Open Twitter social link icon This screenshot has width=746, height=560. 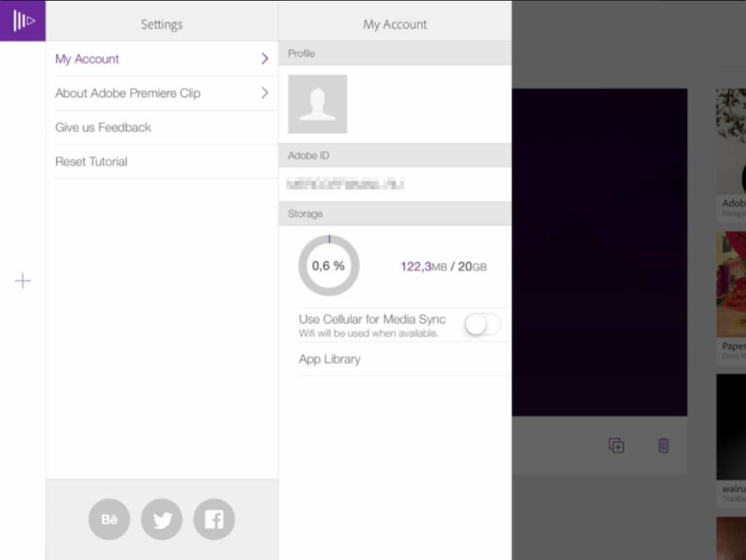pos(161,519)
